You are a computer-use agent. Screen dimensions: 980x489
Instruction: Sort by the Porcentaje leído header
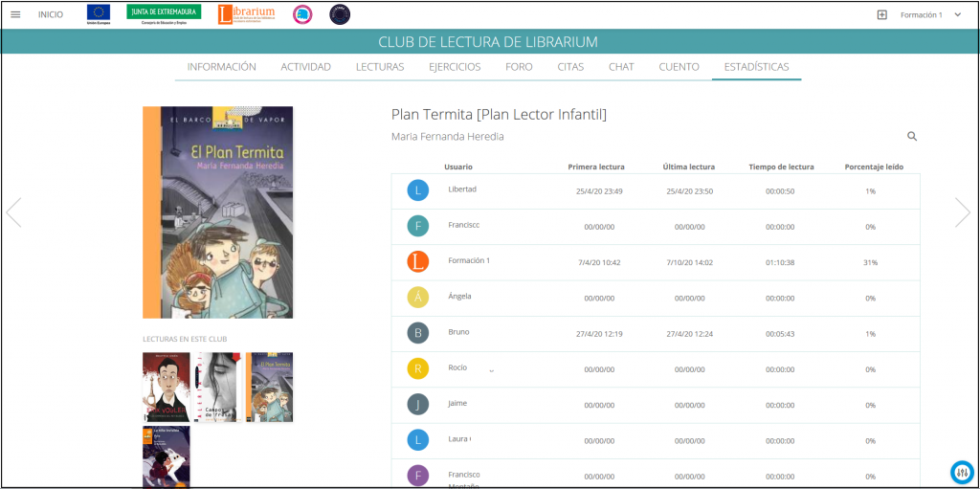pyautogui.click(x=874, y=167)
